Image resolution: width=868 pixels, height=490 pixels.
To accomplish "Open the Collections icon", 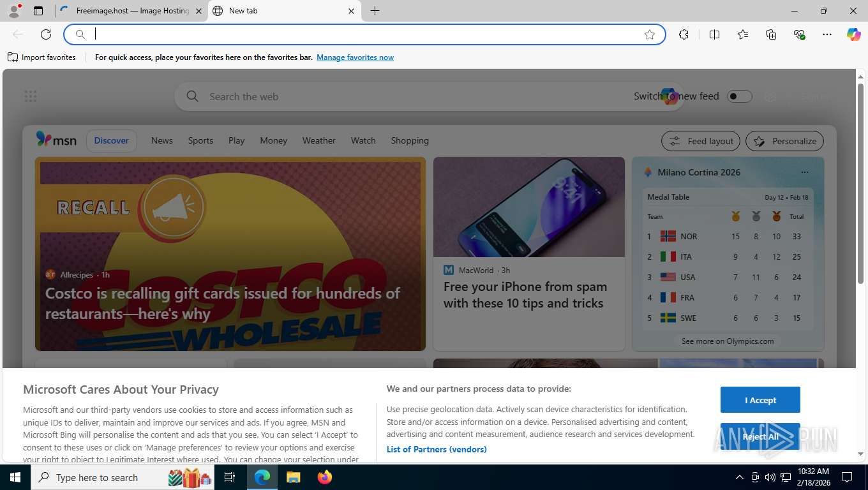I will (771, 34).
